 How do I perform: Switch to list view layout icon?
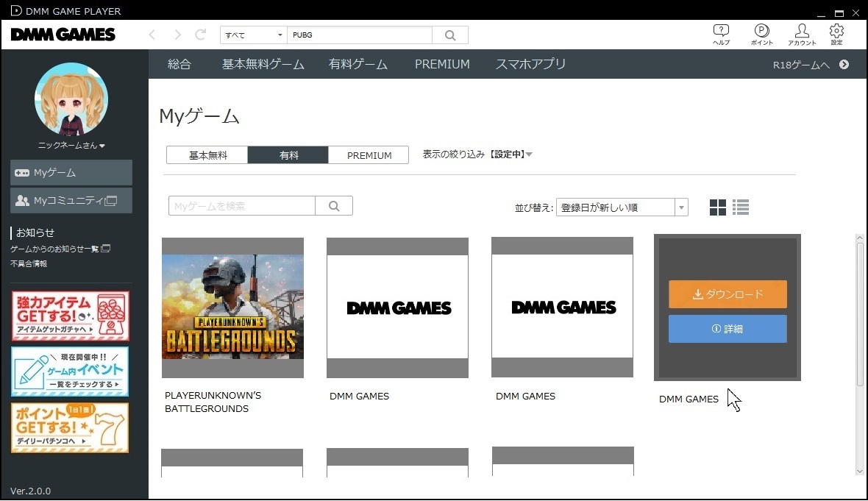coord(741,207)
